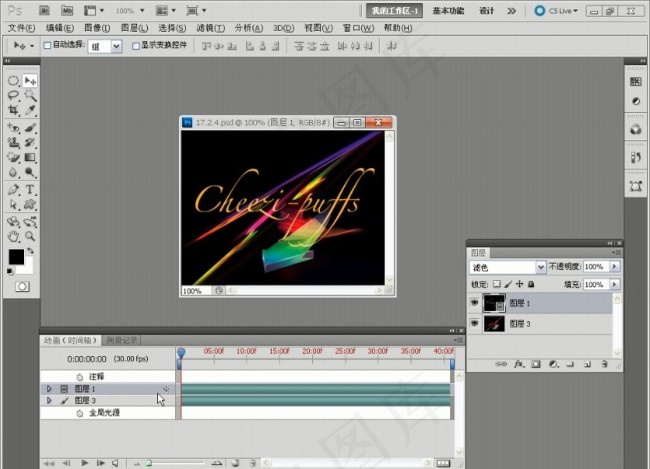
Task: Open 文件(F) menu
Action: (22, 28)
